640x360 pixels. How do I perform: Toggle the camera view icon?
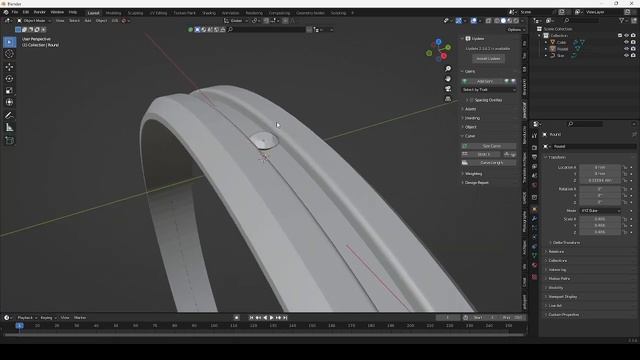click(448, 89)
